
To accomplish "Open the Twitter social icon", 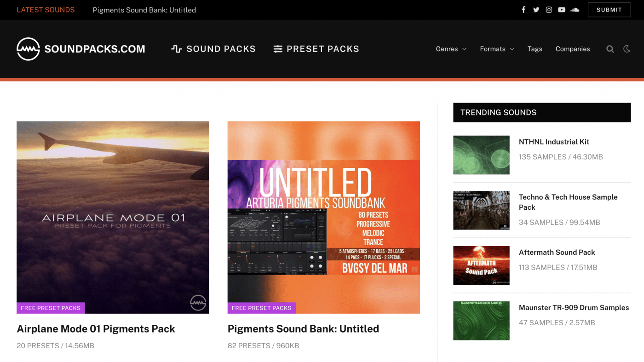I will pyautogui.click(x=536, y=10).
